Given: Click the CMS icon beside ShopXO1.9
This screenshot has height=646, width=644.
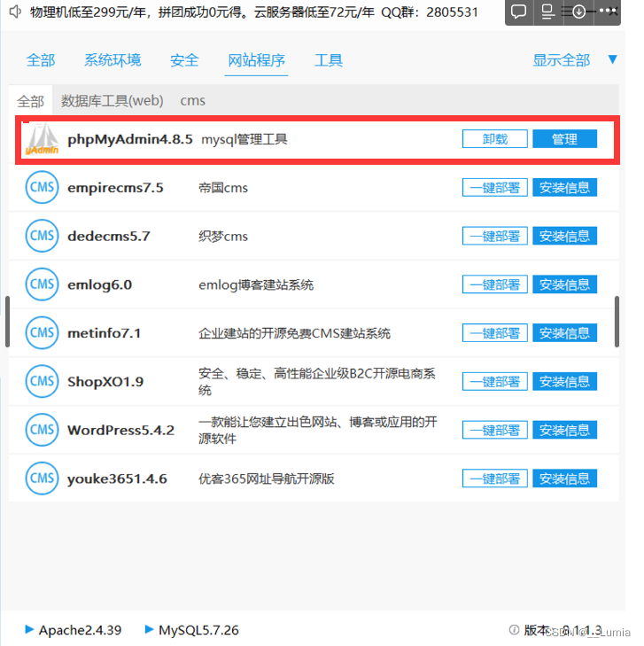Looking at the screenshot, I should point(42,382).
